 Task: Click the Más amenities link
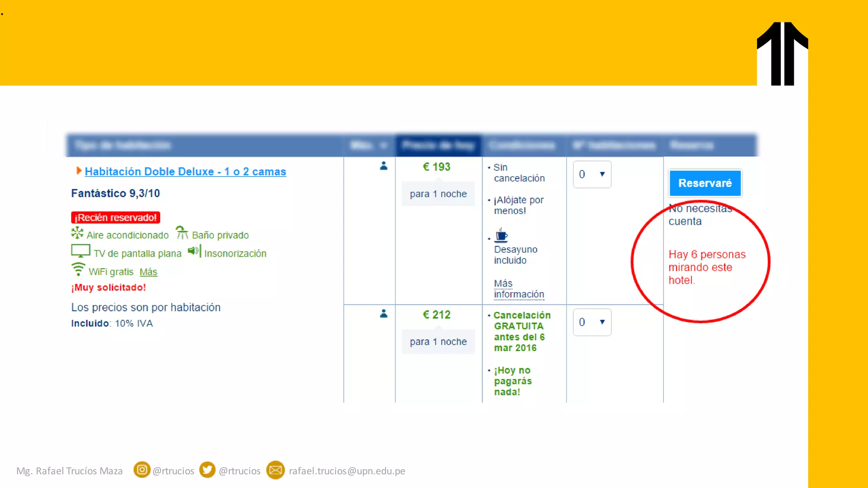(x=148, y=272)
